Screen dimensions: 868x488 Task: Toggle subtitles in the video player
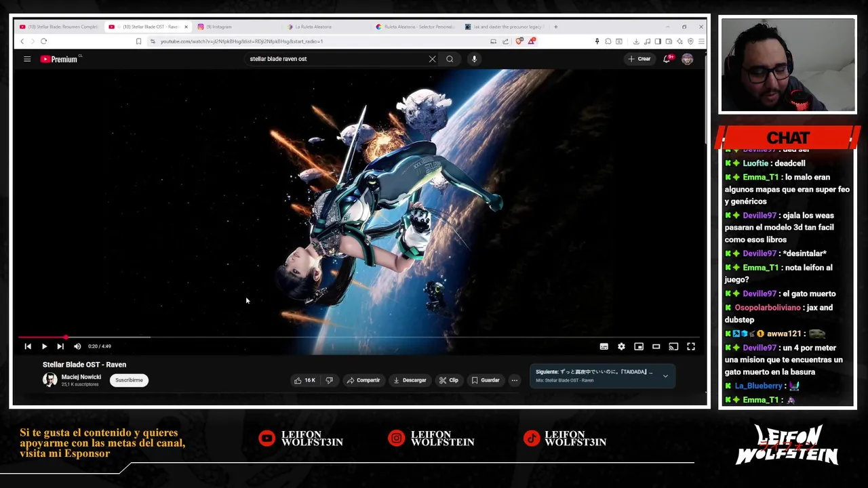coord(604,346)
